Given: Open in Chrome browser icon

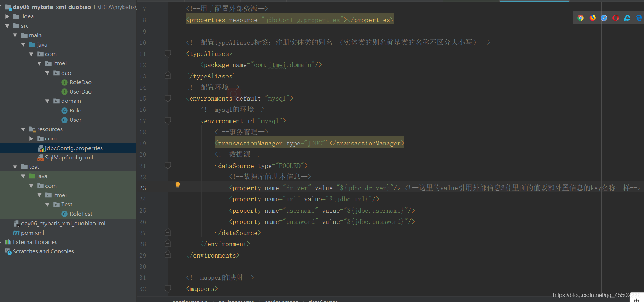Looking at the screenshot, I should coord(581,18).
